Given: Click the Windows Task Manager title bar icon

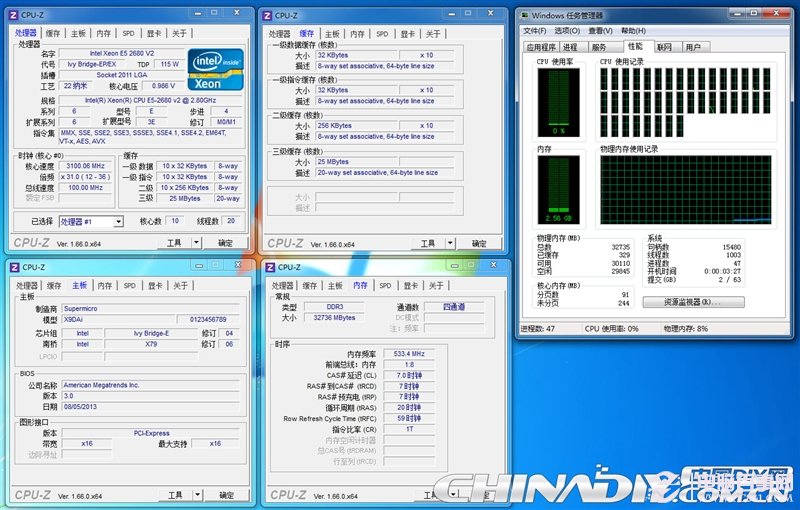Looking at the screenshot, I should coord(524,15).
